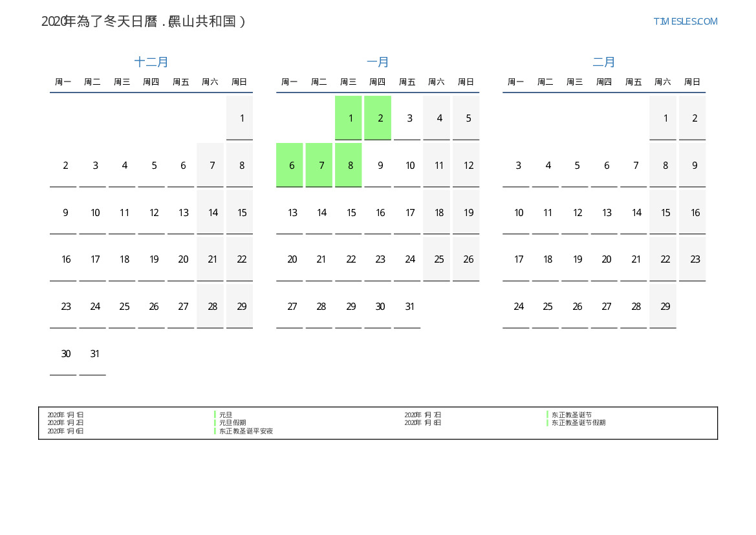Click the green marker beside 东正教圣诞节 legend
Image resolution: width=756 pixels, height=535 pixels.
(547, 415)
